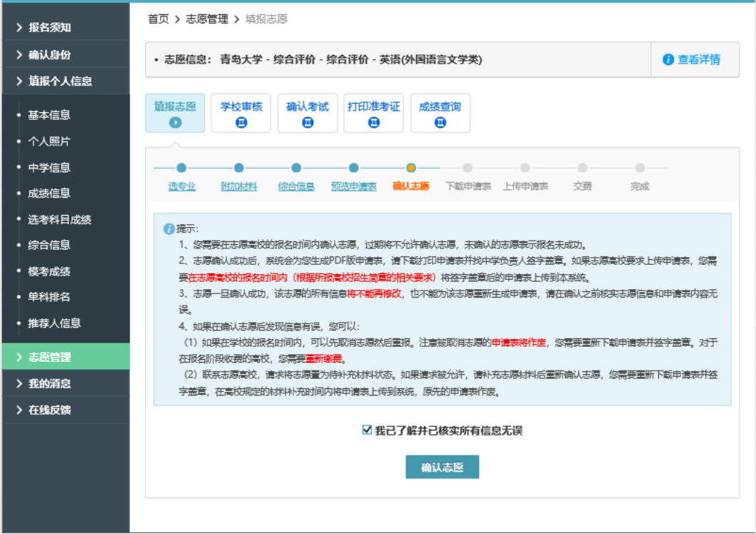The height and width of the screenshot is (534, 756).
Task: Click the icon under 打印准考证
Action: pos(373,123)
